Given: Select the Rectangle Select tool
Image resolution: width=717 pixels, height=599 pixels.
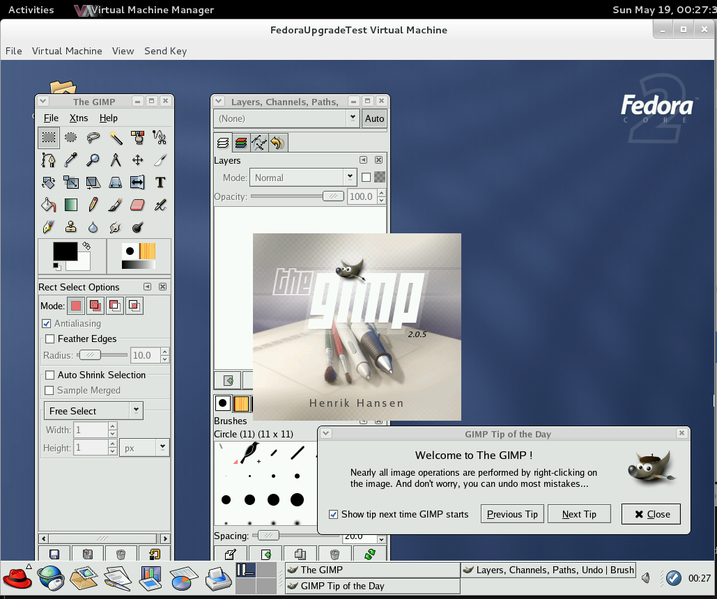Looking at the screenshot, I should click(x=48, y=137).
